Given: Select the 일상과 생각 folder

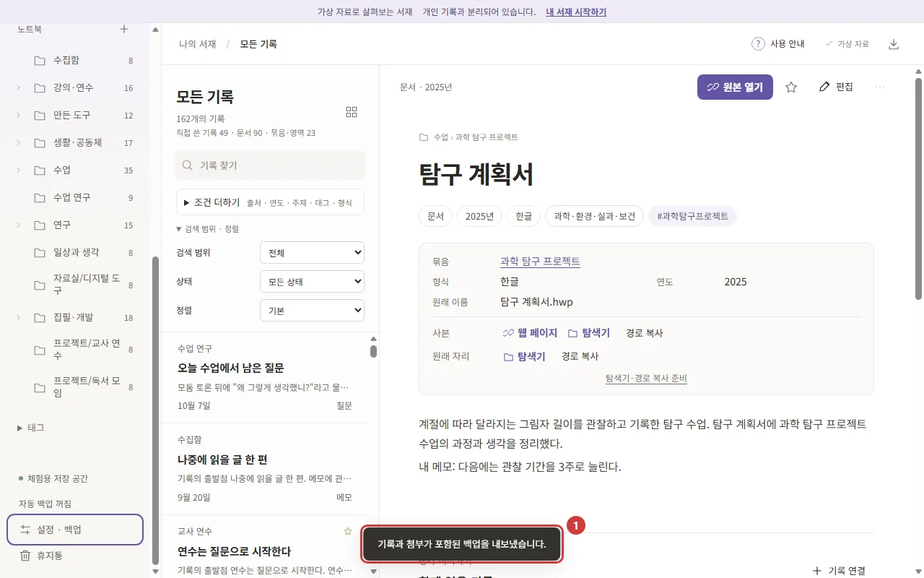Looking at the screenshot, I should (x=75, y=253).
